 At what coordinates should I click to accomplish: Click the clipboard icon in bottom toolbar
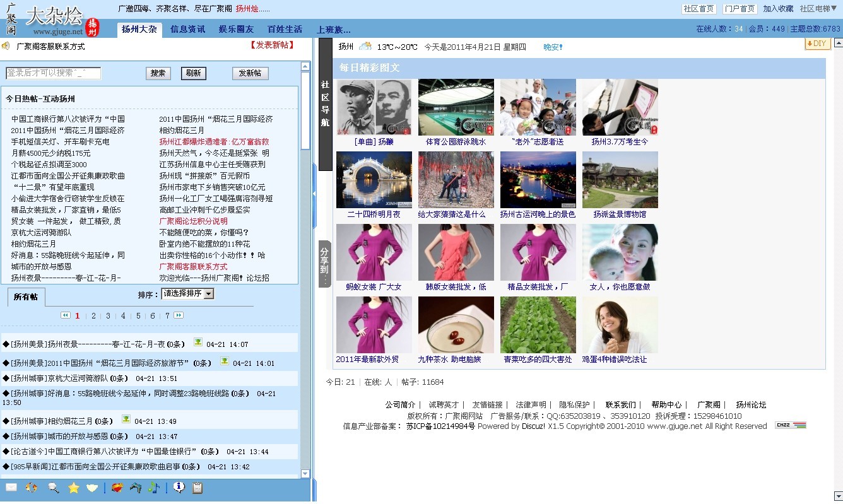[197, 488]
